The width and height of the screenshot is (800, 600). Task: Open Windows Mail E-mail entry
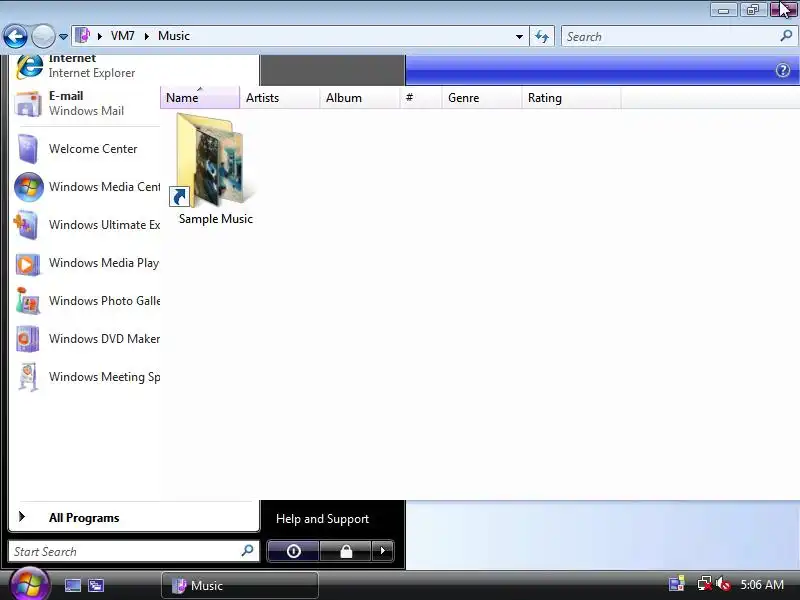tap(86, 103)
